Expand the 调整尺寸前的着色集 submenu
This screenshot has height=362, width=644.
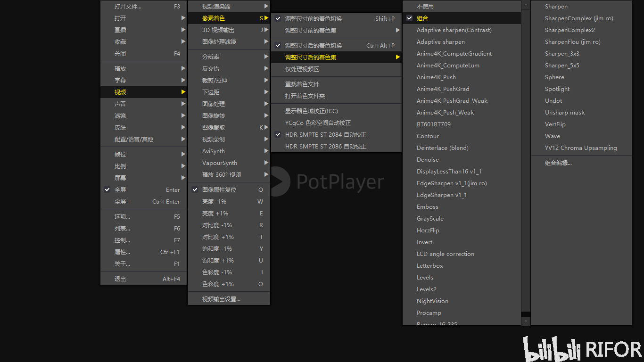(x=336, y=30)
